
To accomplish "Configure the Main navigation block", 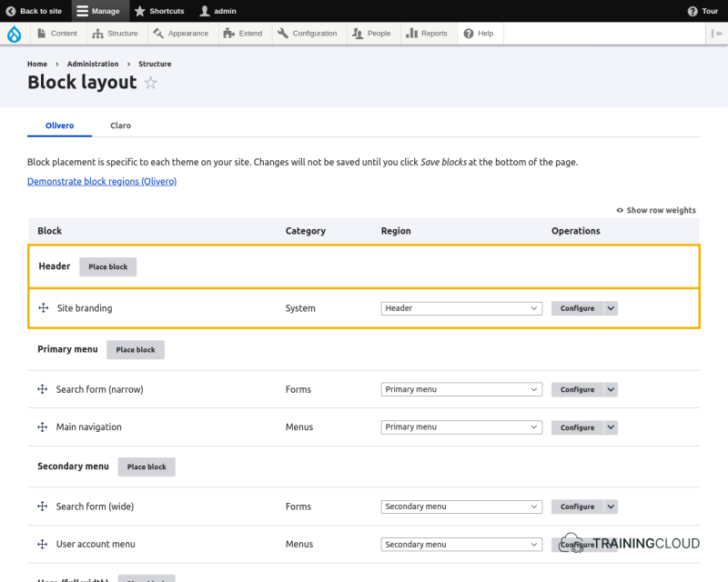I will coord(578,427).
